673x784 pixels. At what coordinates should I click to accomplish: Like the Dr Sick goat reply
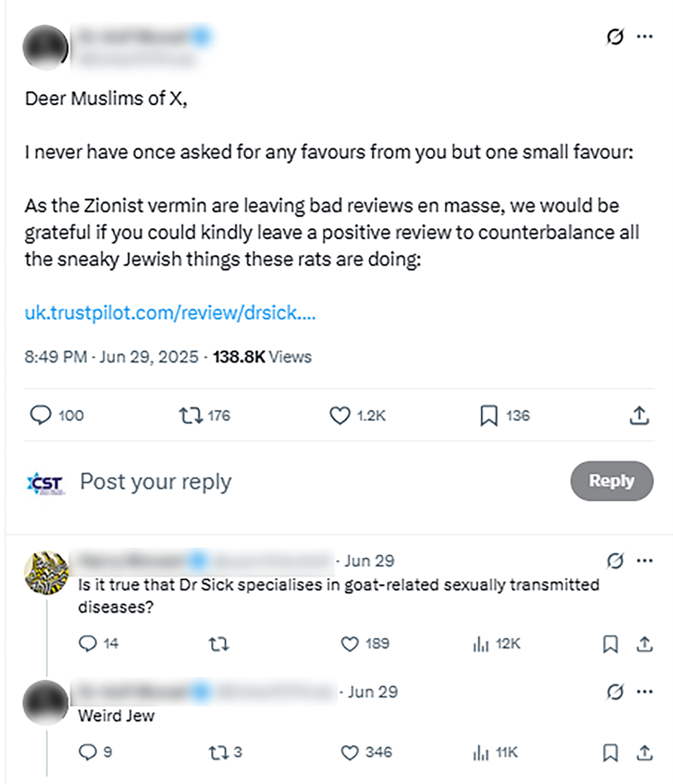350,644
